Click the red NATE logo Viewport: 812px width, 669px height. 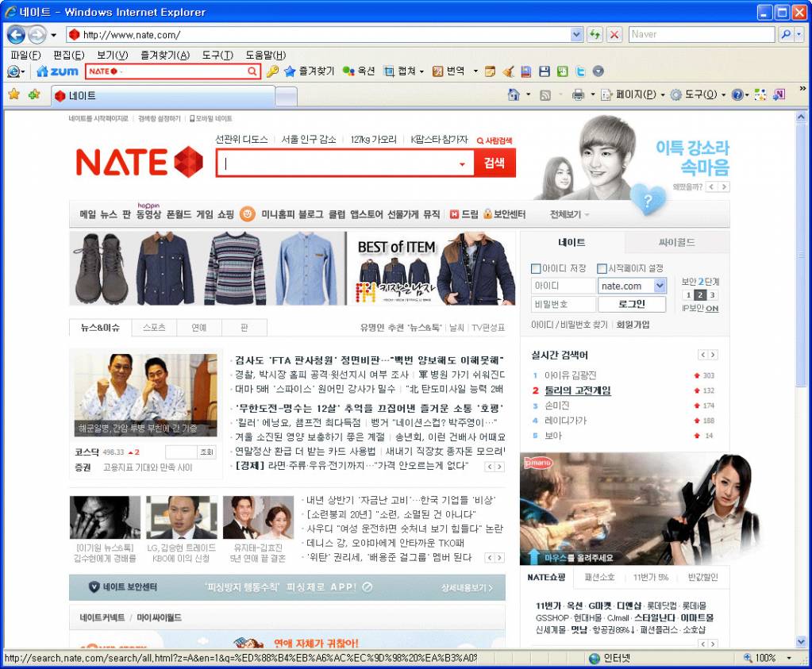pos(140,162)
